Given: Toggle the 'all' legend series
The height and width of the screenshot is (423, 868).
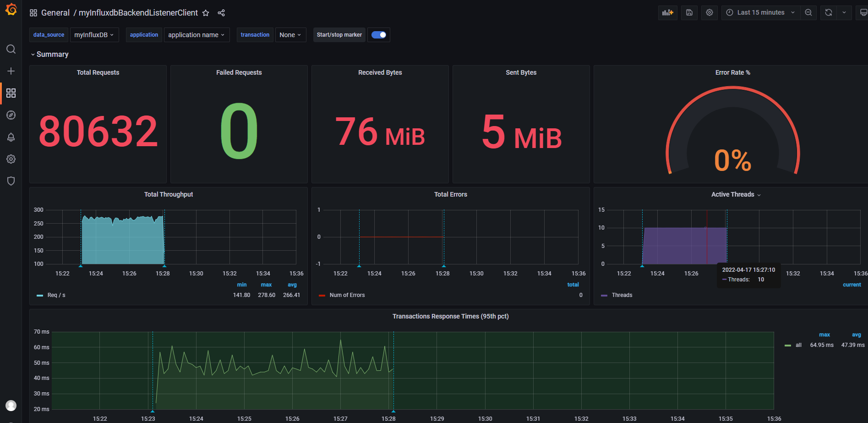Looking at the screenshot, I should tap(798, 345).
